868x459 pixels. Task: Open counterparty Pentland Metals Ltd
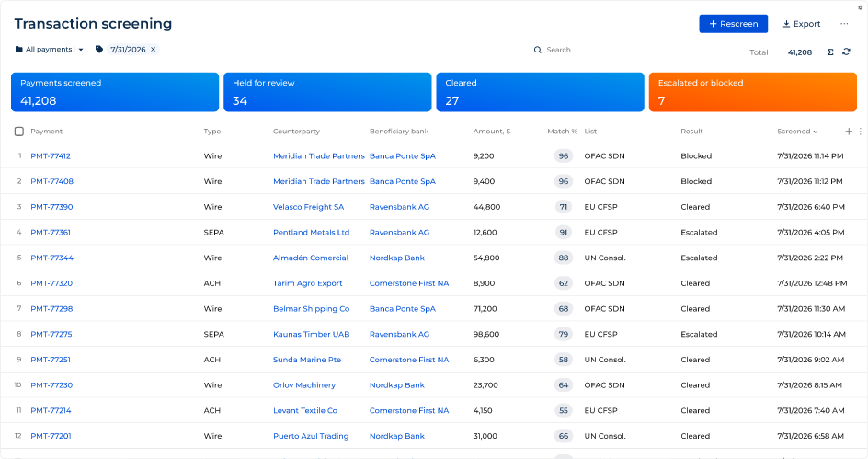click(311, 233)
